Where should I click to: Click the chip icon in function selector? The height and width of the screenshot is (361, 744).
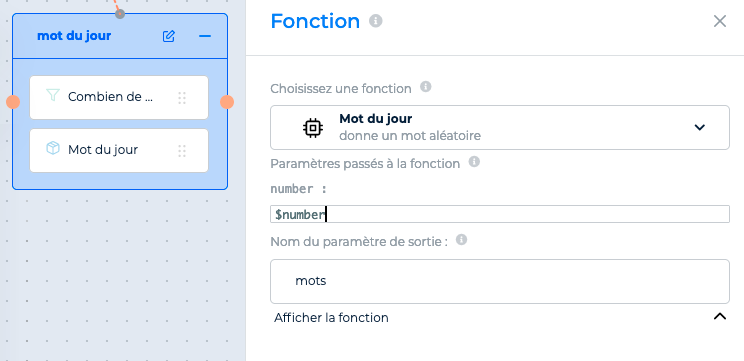click(313, 128)
